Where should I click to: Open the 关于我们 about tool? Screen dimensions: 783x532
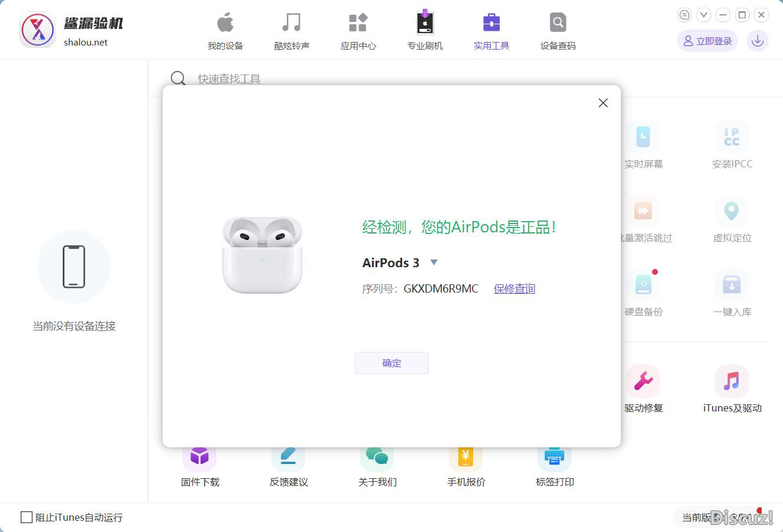click(377, 467)
